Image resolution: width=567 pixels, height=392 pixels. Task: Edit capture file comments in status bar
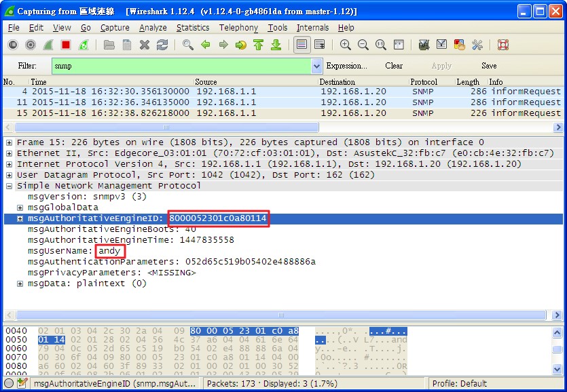(x=22, y=383)
